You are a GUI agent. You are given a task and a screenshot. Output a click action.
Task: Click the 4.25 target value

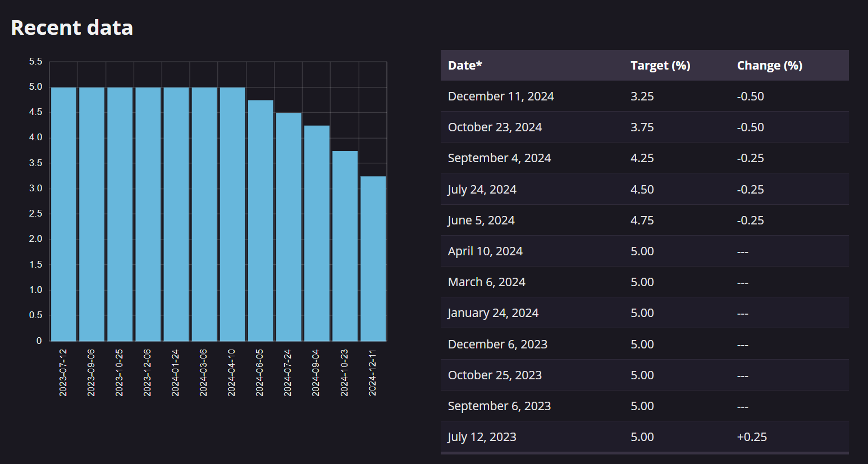click(642, 158)
